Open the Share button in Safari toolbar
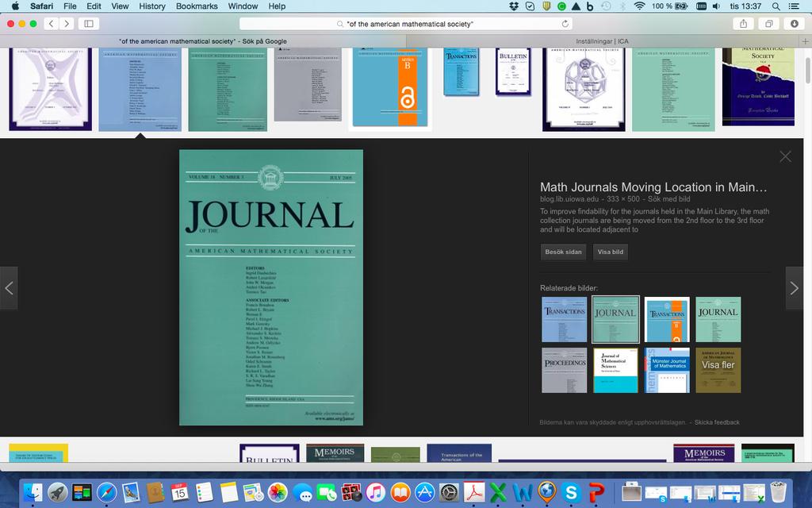This screenshot has height=508, width=812. click(x=743, y=23)
